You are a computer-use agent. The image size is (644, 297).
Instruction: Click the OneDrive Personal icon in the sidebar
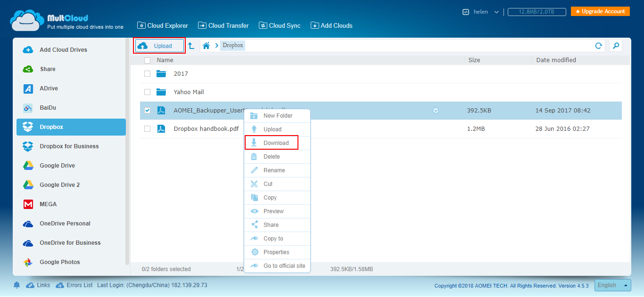point(28,224)
